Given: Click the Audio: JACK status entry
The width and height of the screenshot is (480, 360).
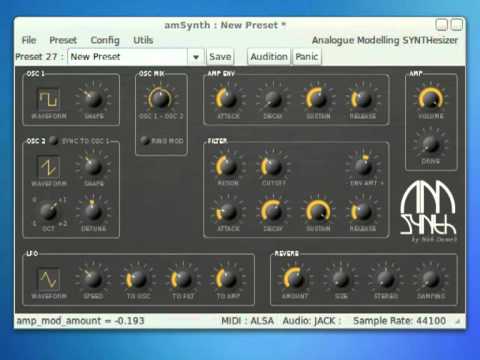Looking at the screenshot, I should pos(312,321).
